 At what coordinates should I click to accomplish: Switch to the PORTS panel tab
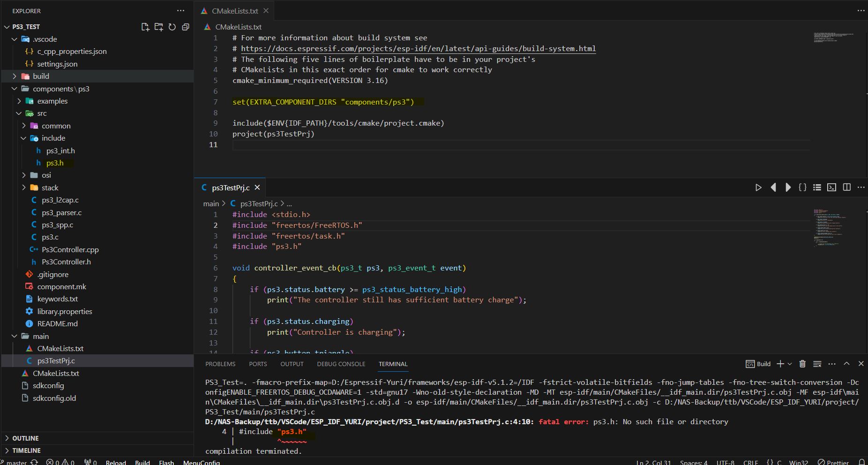(258, 364)
